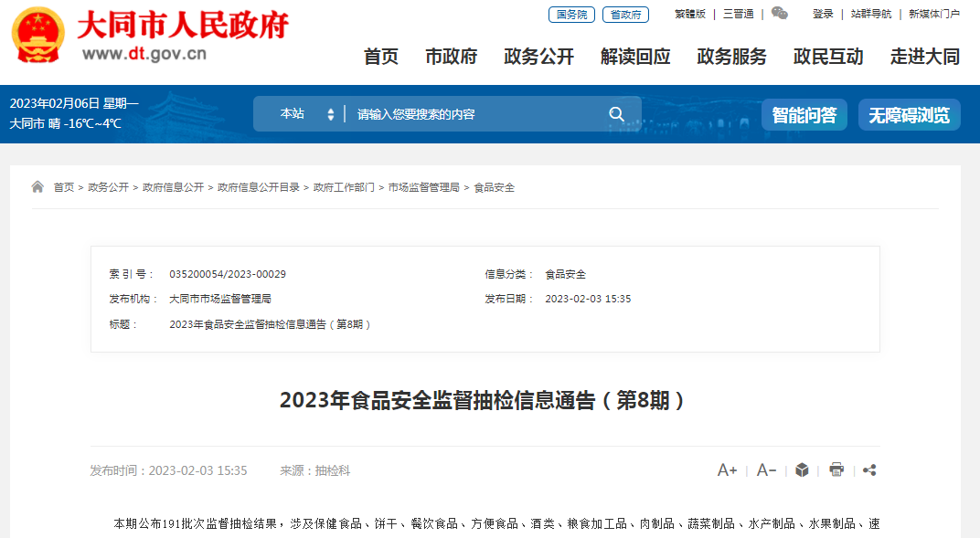Viewport: 980px width, 538px height.
Task: Enable 无障碍浏览 accessibility mode
Action: click(x=910, y=115)
